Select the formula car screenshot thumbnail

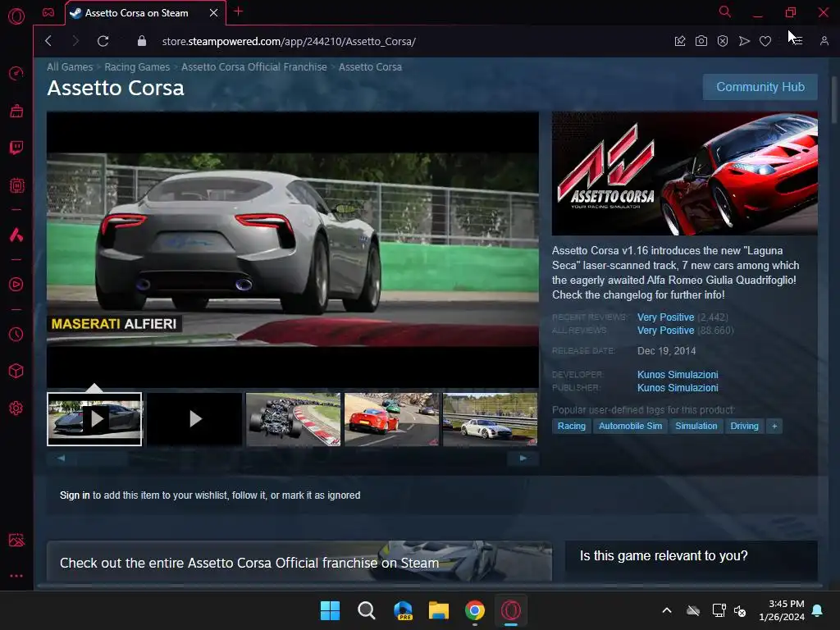[x=293, y=419]
